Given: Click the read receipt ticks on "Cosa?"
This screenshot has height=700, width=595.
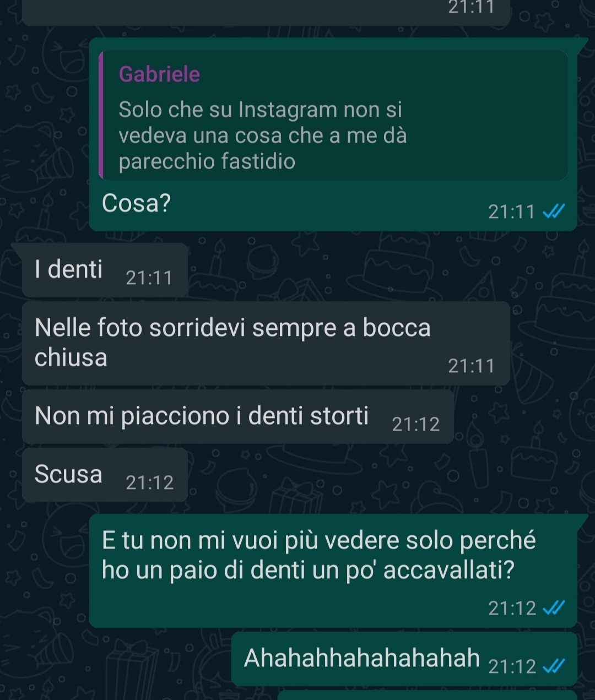Looking at the screenshot, I should pyautogui.click(x=554, y=211).
